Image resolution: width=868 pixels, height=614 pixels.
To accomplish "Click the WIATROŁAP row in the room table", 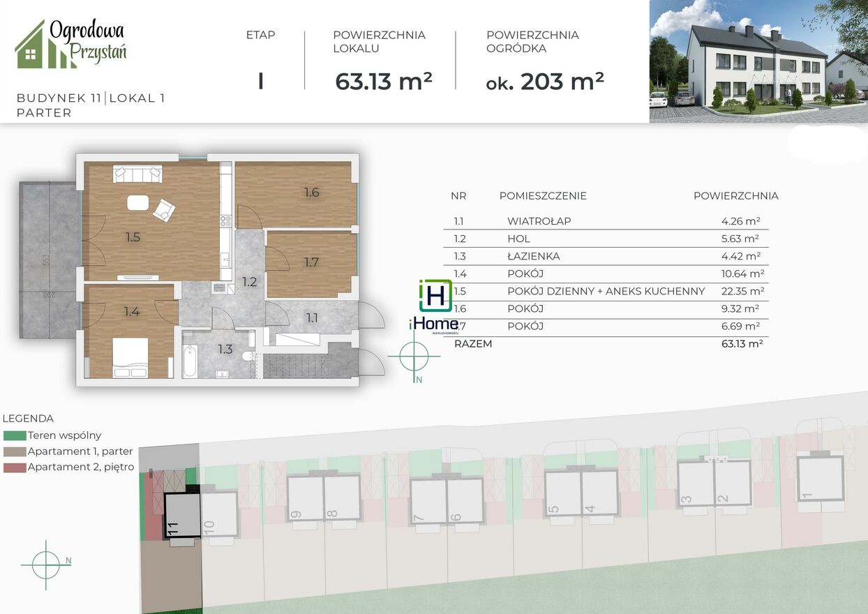I will tap(606, 221).
